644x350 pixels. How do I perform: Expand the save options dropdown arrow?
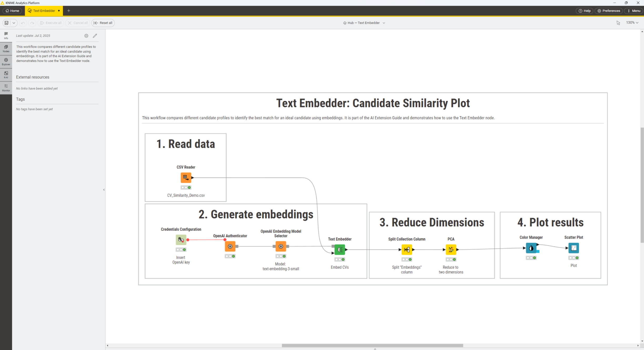(x=14, y=23)
